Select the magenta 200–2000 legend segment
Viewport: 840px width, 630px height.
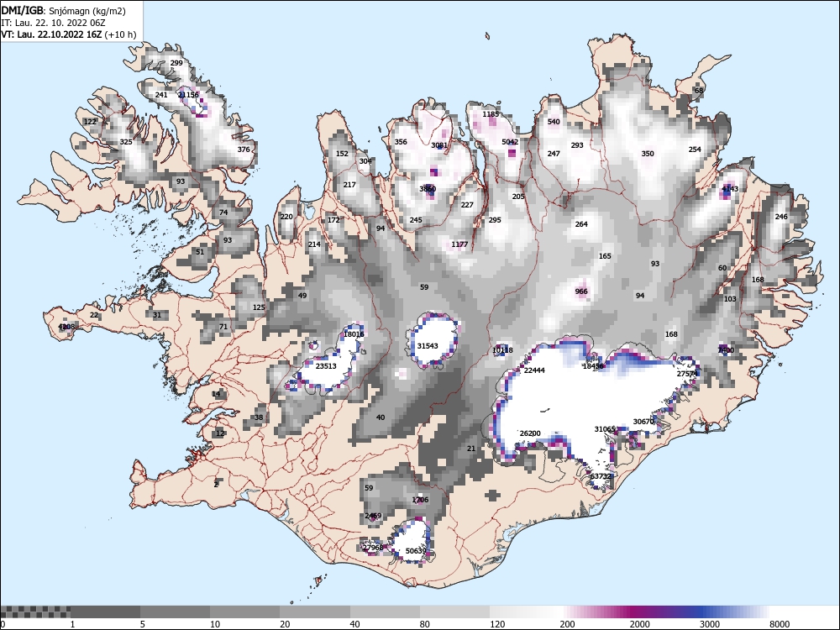pyautogui.click(x=595, y=612)
